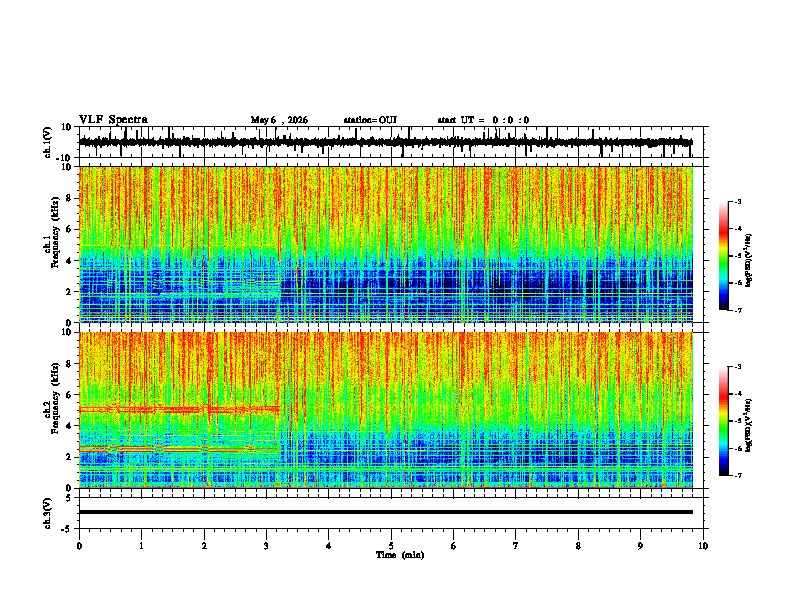Viewport: 792px width, 612px height.
Task: Click the VLF Spectra title text
Action: tap(113, 120)
